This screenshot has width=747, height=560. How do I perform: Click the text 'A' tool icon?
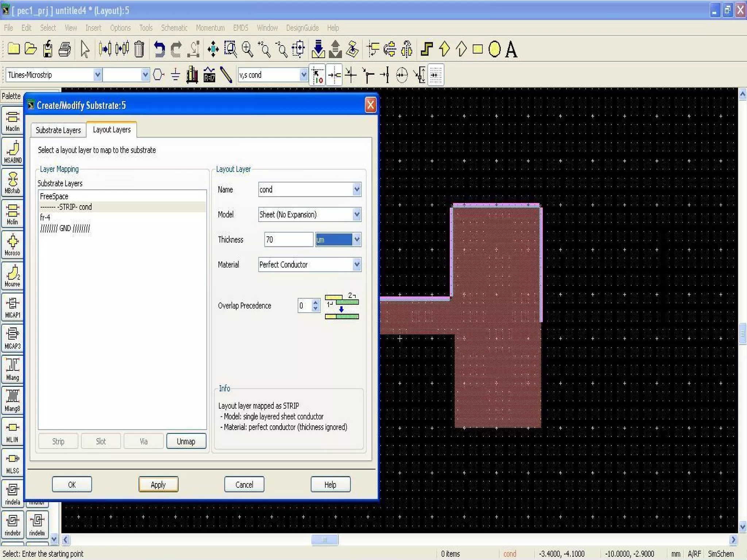click(x=511, y=49)
